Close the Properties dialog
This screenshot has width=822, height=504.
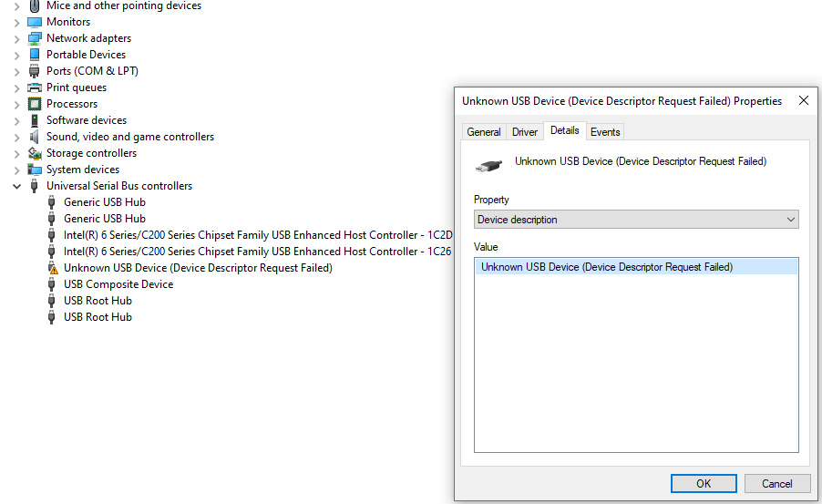[804, 100]
